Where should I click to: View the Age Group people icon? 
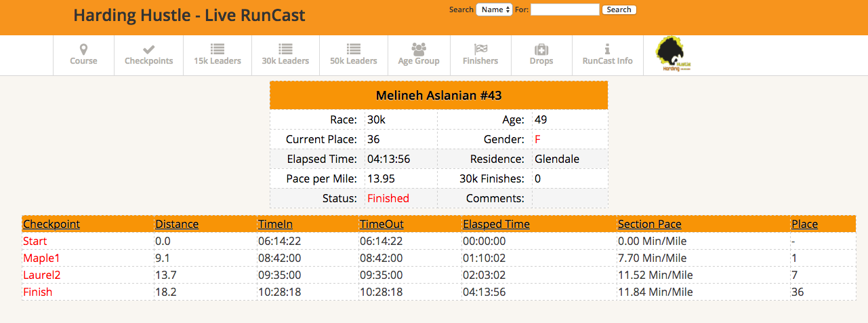point(419,50)
